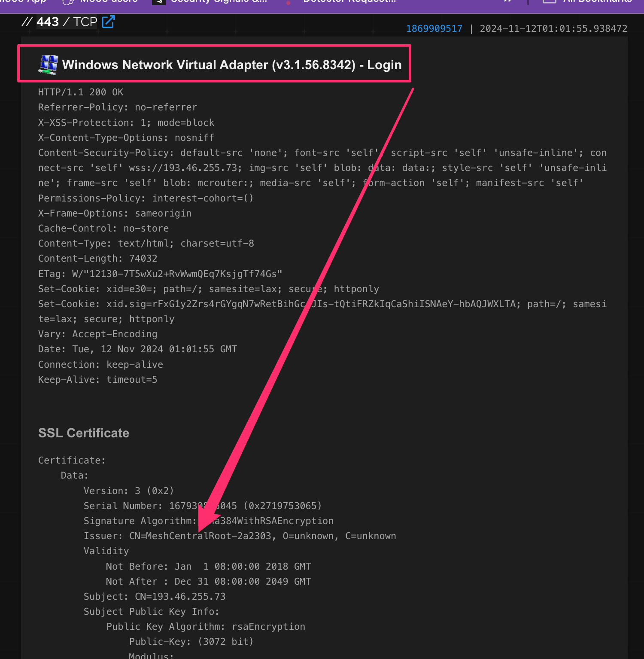Click the Validity label
Viewport: 644px width, 659px height.
(x=106, y=551)
